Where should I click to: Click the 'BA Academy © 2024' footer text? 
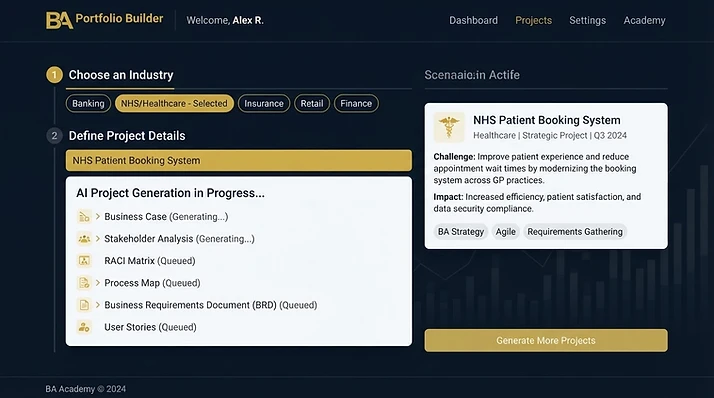coord(86,389)
